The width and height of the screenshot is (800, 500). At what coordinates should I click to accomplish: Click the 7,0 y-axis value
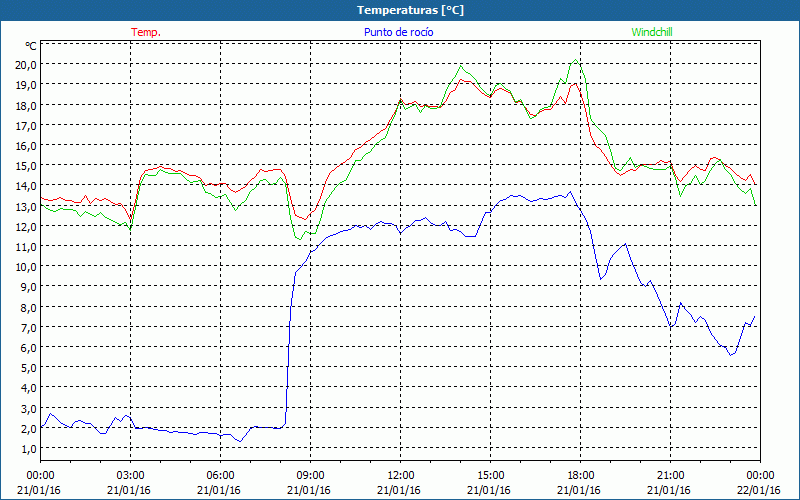tap(28, 328)
